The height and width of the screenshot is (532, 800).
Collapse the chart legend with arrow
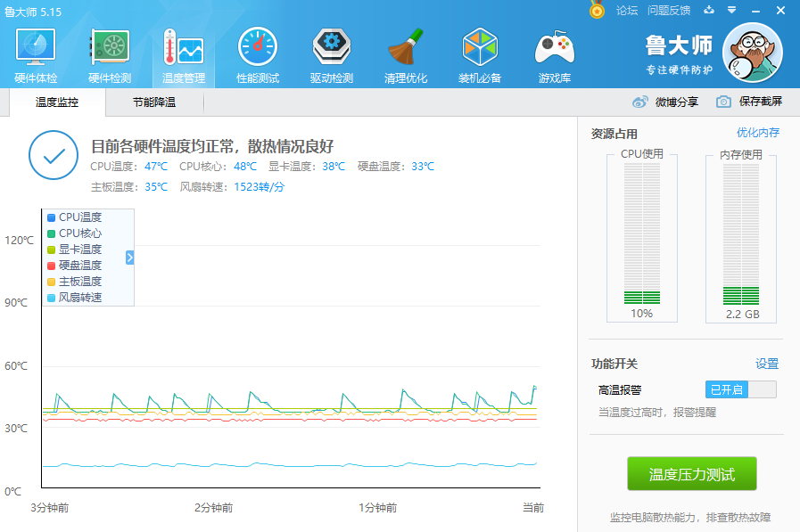point(129,258)
